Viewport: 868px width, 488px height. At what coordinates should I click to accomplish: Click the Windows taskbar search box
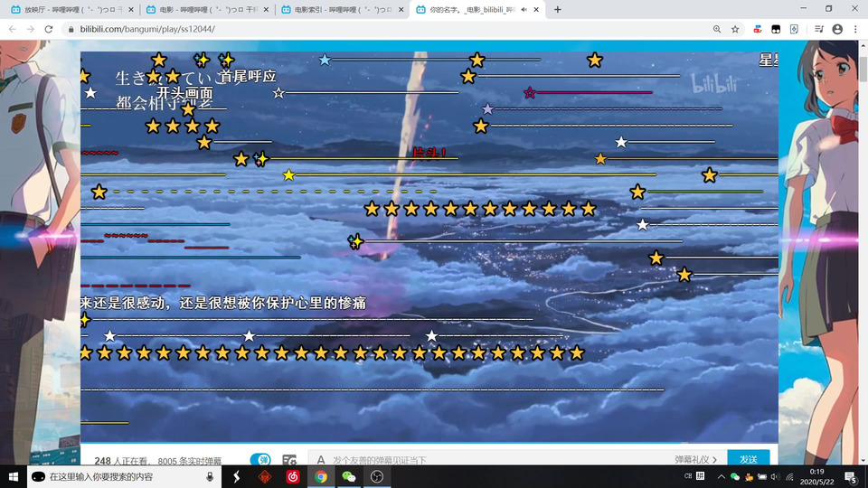[124, 476]
